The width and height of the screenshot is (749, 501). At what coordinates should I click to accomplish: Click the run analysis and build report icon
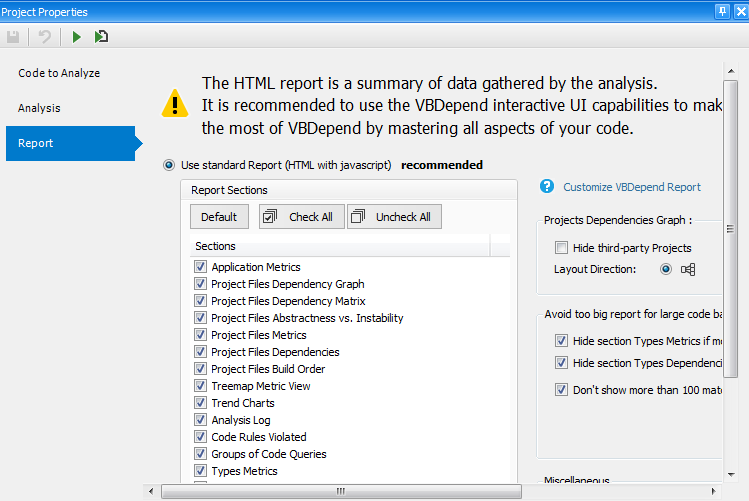coord(101,37)
